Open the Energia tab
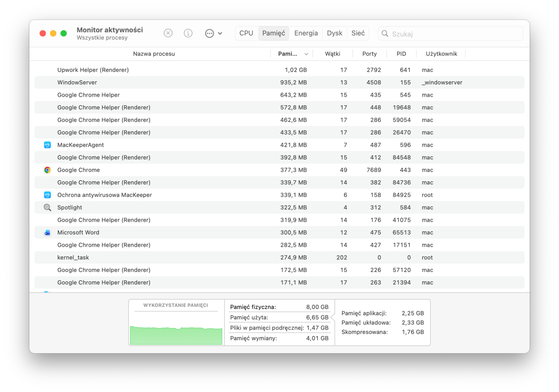The height and width of the screenshot is (392, 559). click(x=306, y=33)
